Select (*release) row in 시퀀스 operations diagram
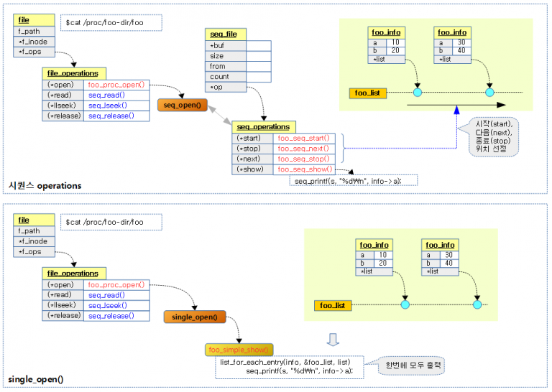Screen dimensions: 552x392 click(x=96, y=116)
